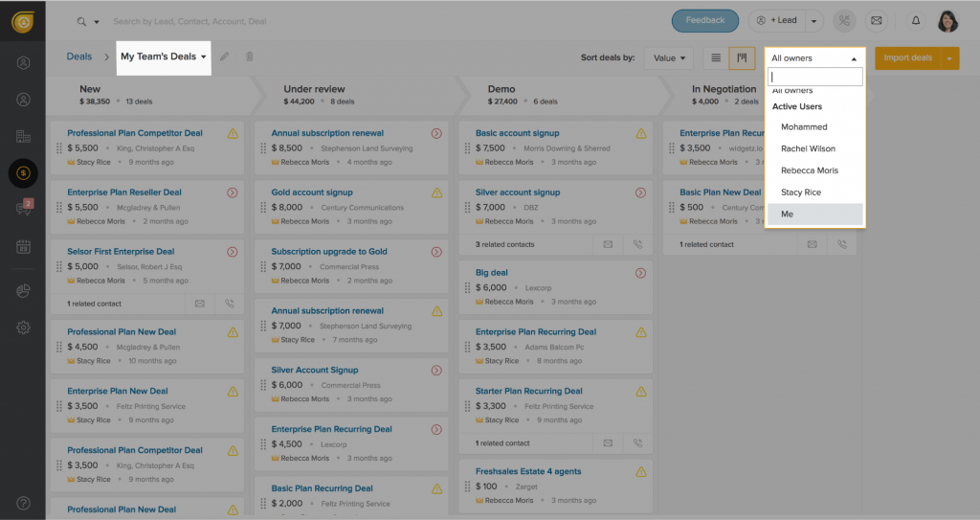This screenshot has width=980, height=520.
Task: Open the email icon in header
Action: (877, 21)
